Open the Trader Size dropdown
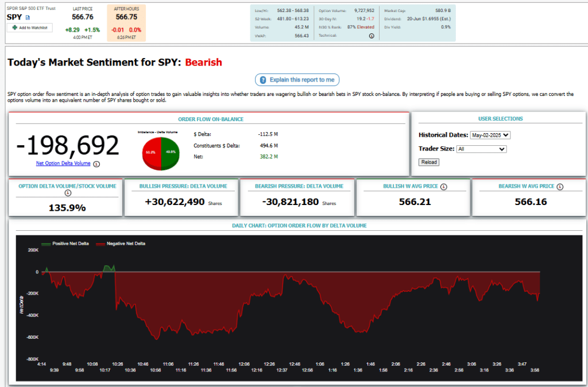 (x=482, y=149)
